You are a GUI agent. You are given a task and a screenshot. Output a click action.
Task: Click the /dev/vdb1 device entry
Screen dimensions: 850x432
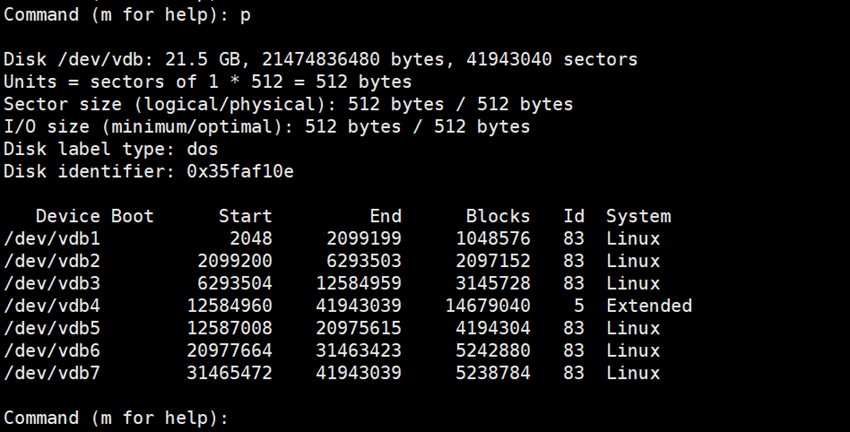click(x=52, y=239)
